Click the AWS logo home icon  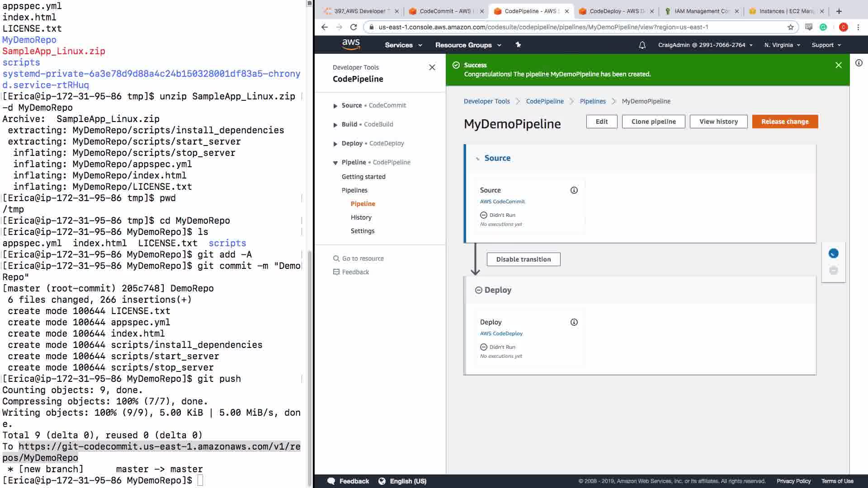pos(351,44)
